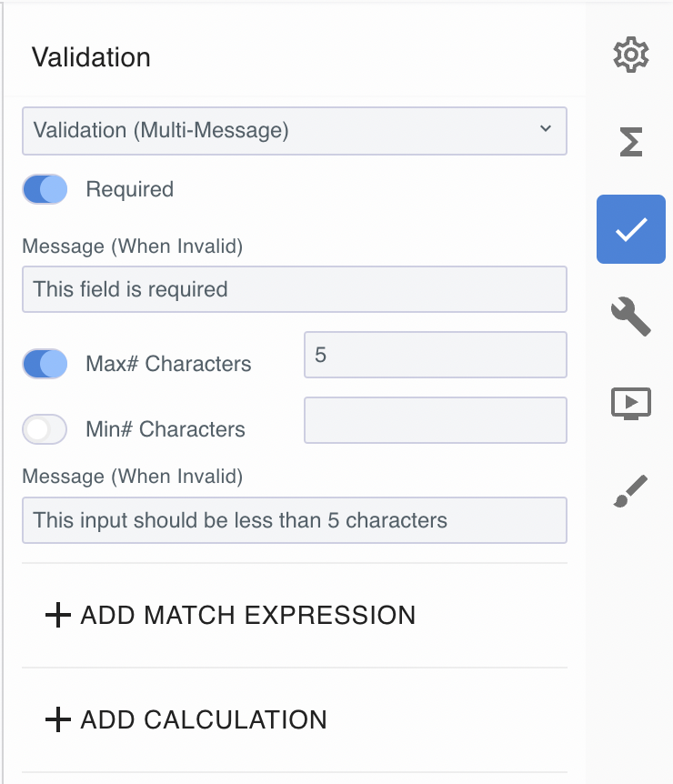Open the sigma calculation tab
Image resolution: width=673 pixels, height=784 pixels.
pyautogui.click(x=631, y=142)
